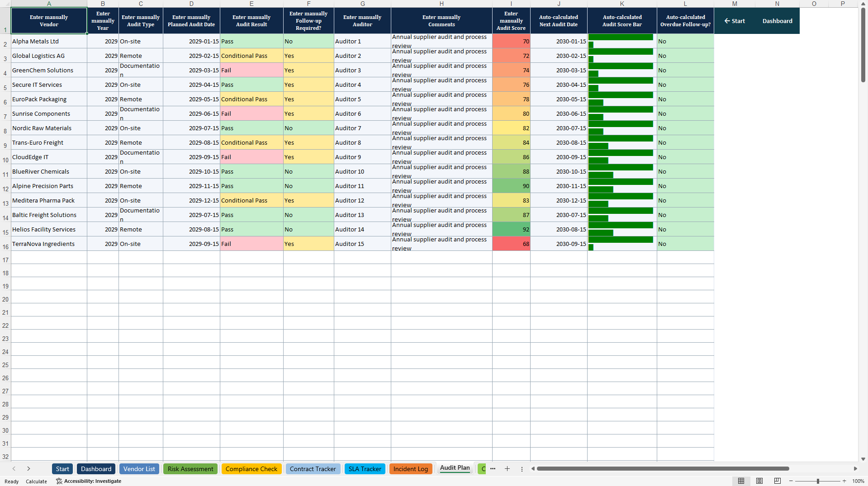Click the Select All corner triangle

(5, 4)
